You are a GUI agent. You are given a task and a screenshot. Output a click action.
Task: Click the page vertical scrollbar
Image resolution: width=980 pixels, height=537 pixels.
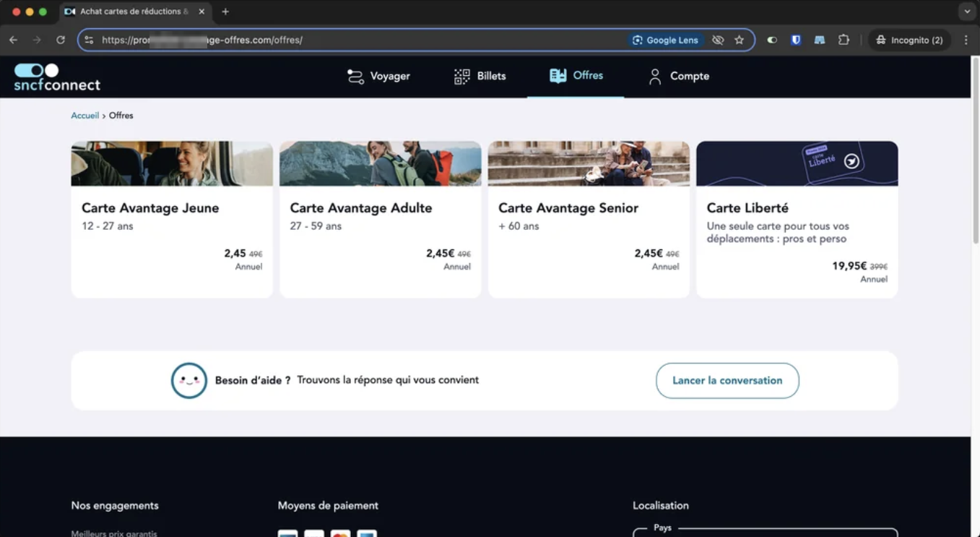point(975,152)
